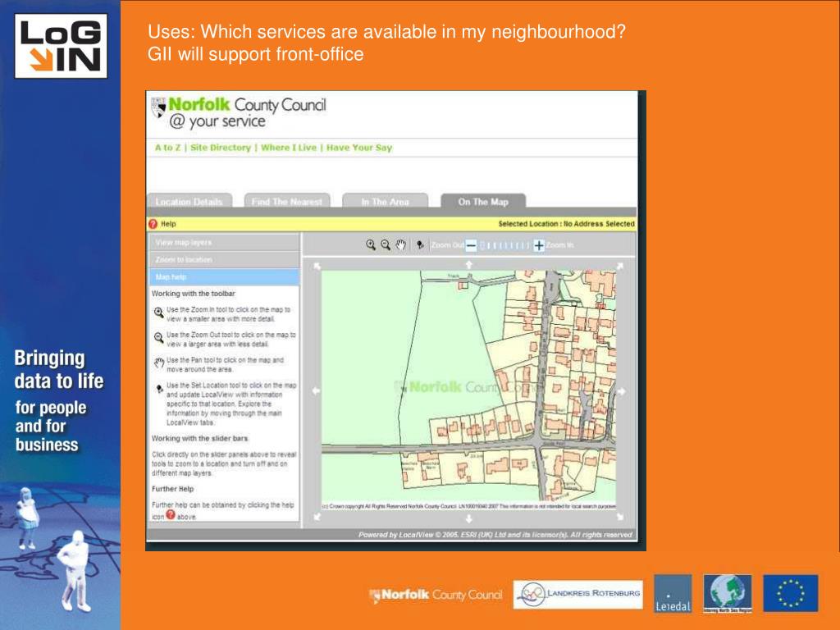The width and height of the screenshot is (840, 630).
Task: Open the Site Directory link
Action: click(221, 148)
